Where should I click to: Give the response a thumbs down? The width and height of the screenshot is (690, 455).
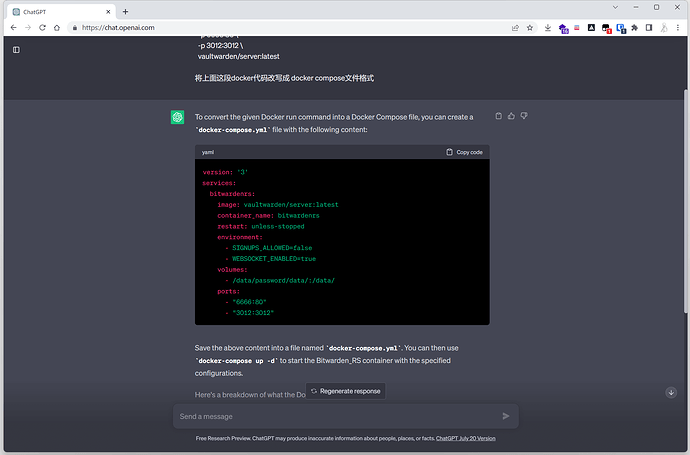[x=524, y=116]
